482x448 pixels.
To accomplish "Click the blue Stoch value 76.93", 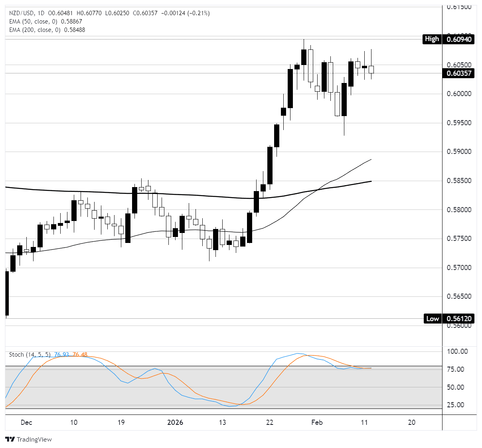I will tap(61, 355).
